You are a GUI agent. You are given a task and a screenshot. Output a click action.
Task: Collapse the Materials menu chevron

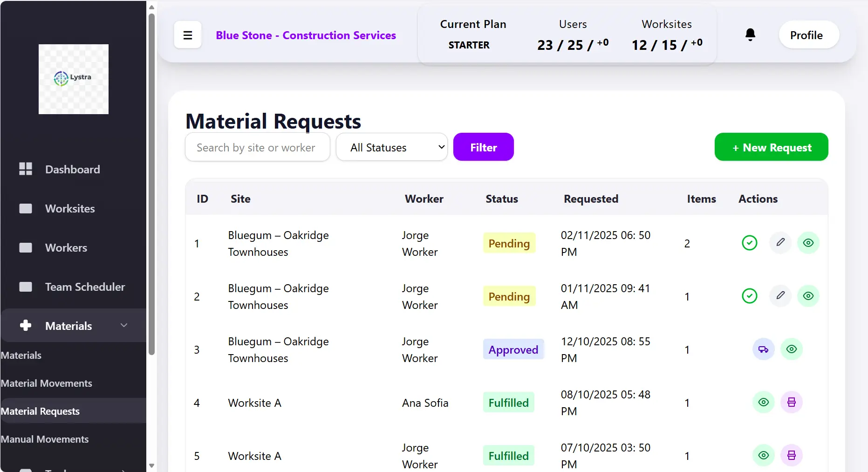(x=124, y=325)
